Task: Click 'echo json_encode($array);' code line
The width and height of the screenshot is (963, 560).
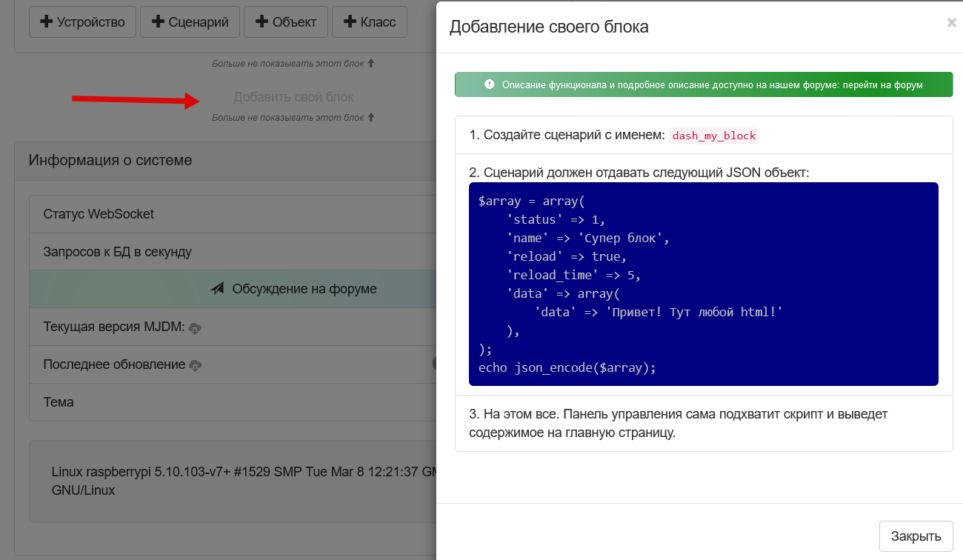Action: (567, 367)
